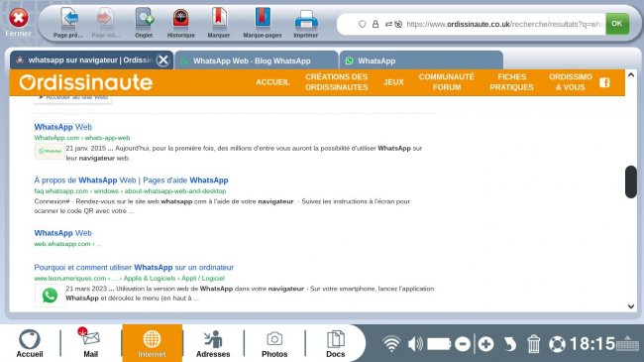
Task: Zoom in with plus icon
Action: (x=485, y=344)
